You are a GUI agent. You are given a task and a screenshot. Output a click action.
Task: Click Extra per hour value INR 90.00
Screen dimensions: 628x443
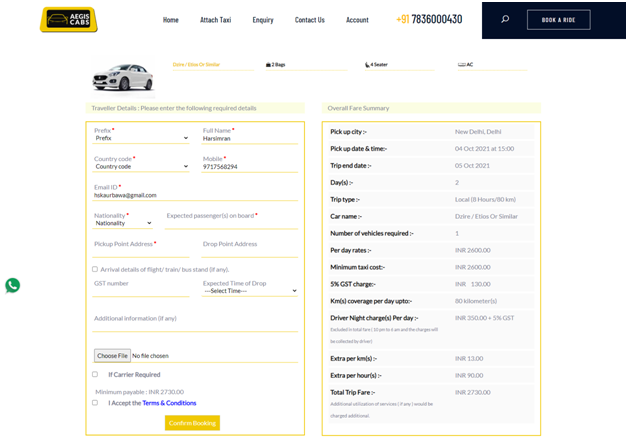pos(469,376)
